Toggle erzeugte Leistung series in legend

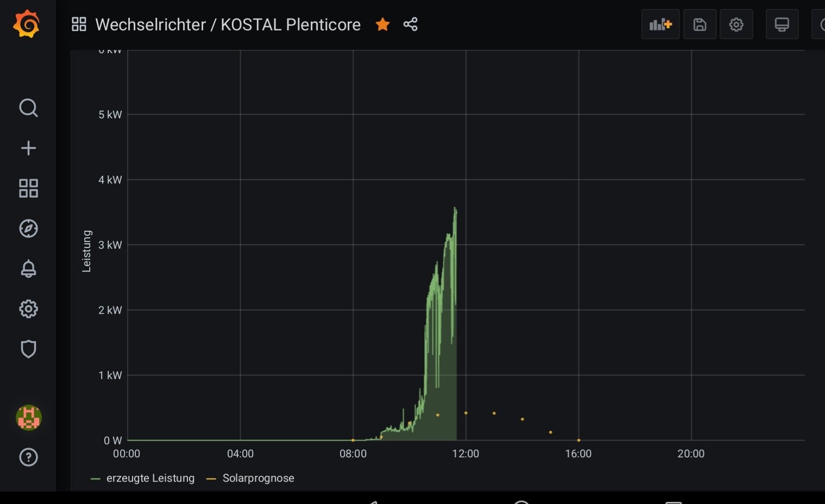[150, 478]
